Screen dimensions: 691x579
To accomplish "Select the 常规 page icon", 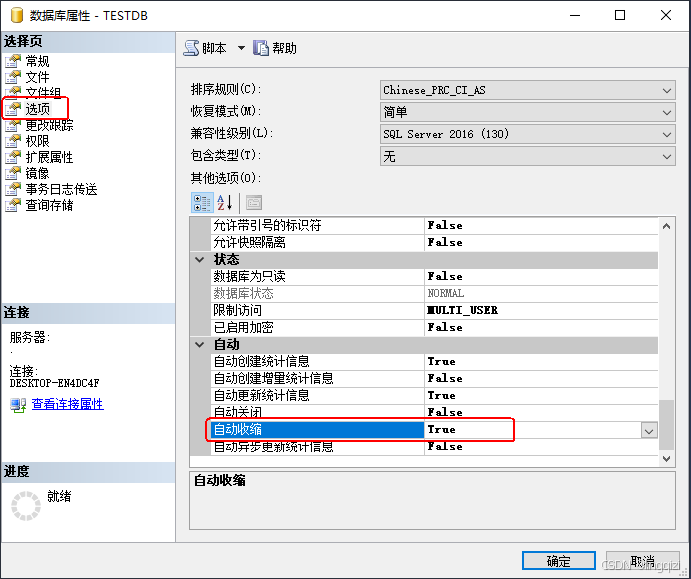I will pos(13,61).
